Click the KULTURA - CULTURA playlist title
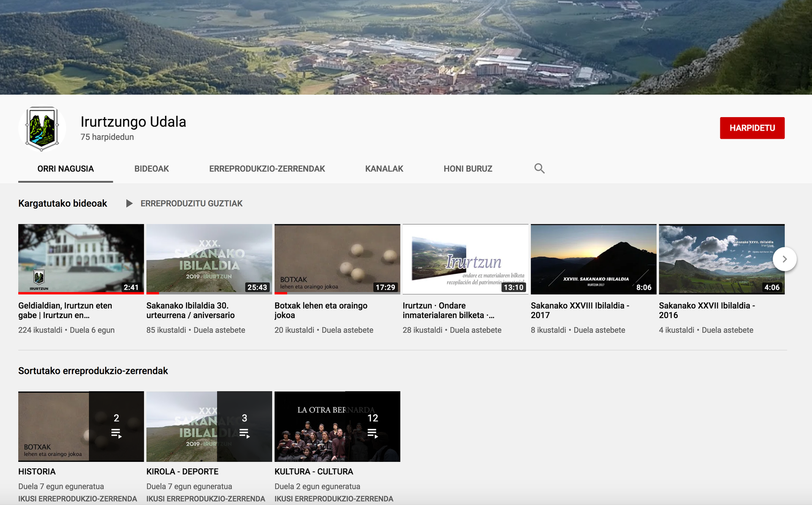812x505 pixels. (x=314, y=472)
